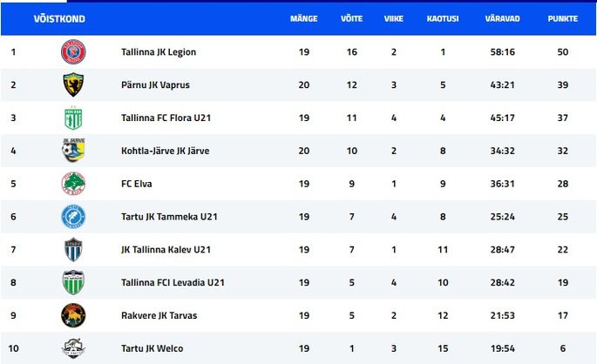Open the Rakvere JK Tarvas team link
This screenshot has width=597, height=364.
[x=159, y=316]
